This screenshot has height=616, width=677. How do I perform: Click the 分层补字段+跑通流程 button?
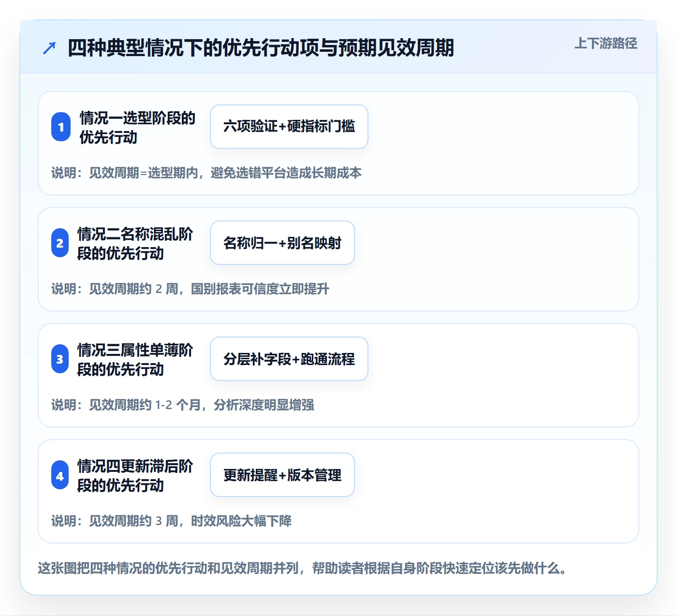pos(289,359)
